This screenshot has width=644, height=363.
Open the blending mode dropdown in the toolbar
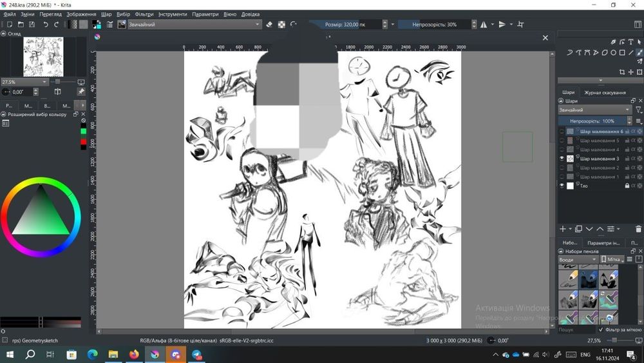click(194, 25)
